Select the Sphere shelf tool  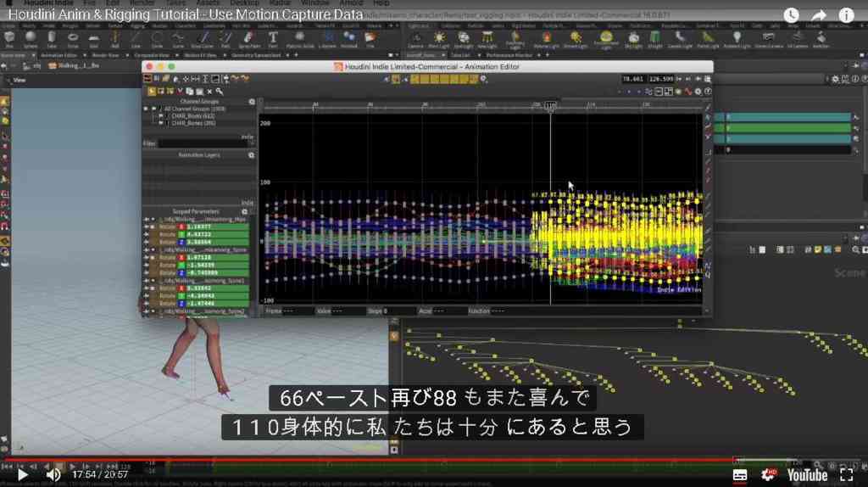pos(31,39)
